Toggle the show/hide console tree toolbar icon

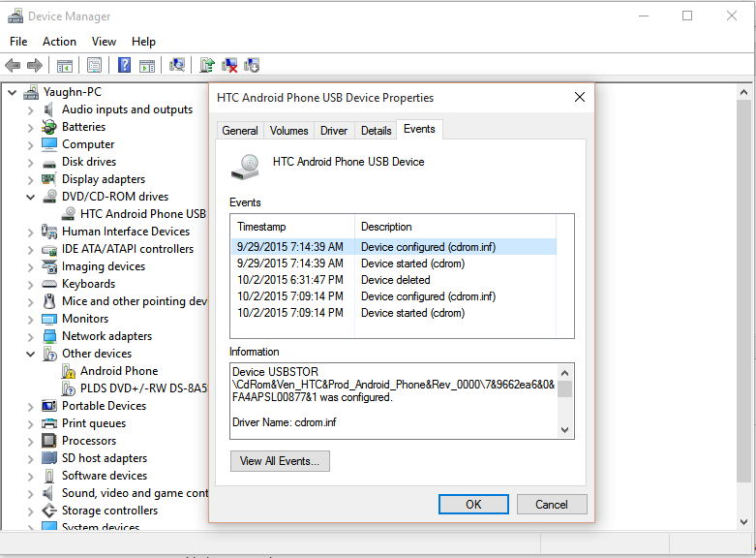pos(65,65)
